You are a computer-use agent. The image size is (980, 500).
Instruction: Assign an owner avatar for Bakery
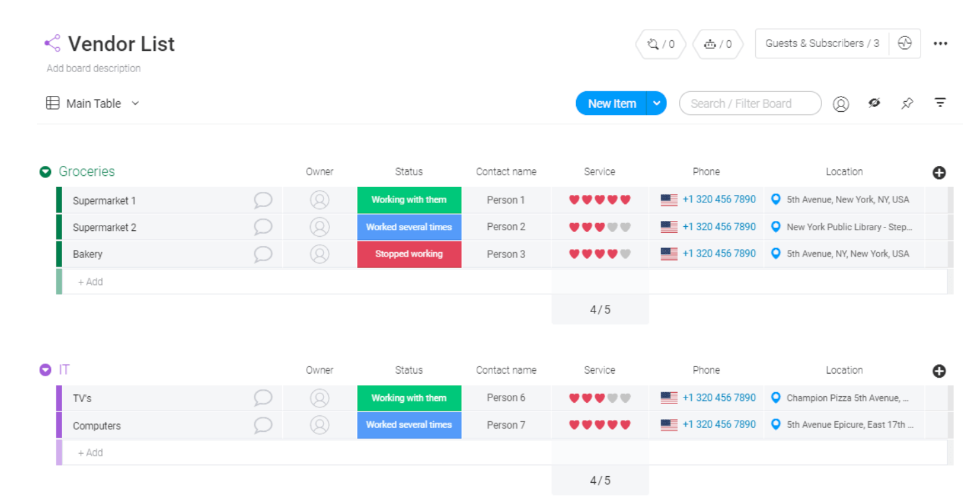tap(319, 254)
